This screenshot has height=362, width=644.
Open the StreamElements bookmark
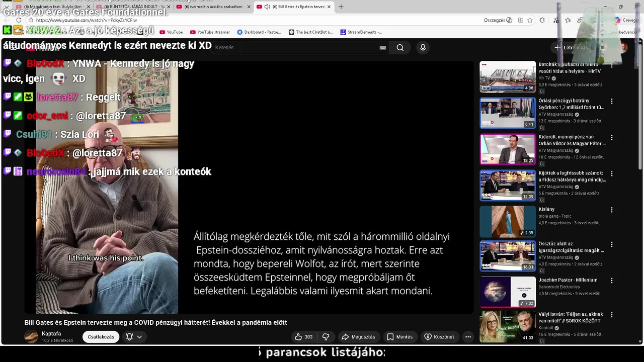click(x=361, y=32)
